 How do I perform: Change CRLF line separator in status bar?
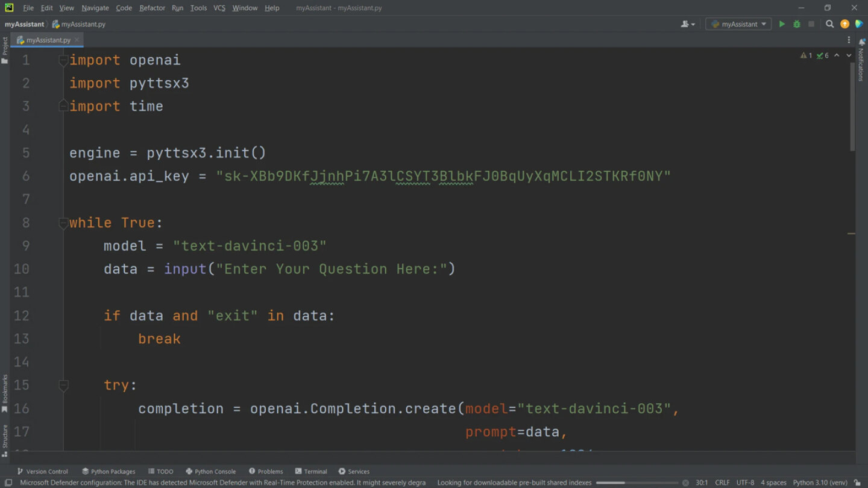[722, 483]
